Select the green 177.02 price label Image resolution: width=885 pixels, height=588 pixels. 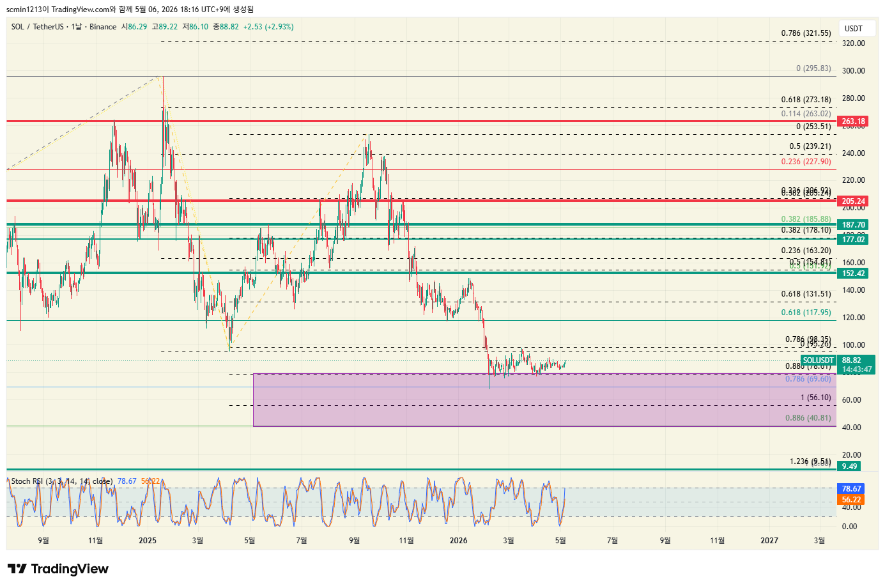(853, 240)
